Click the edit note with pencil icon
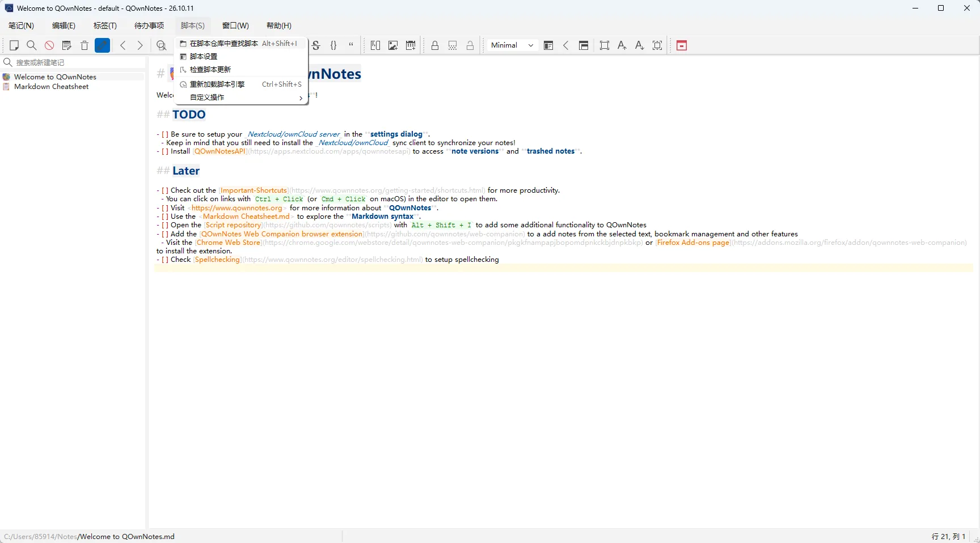 tap(67, 45)
